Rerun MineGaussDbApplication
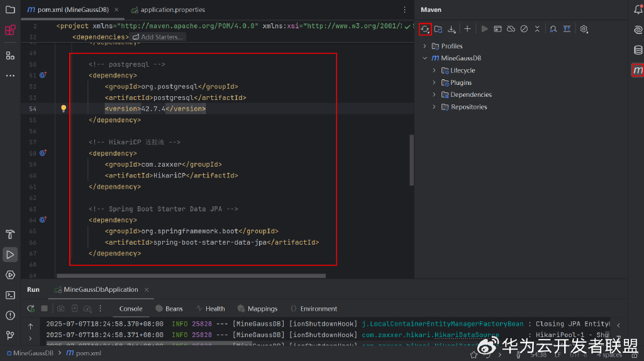Viewport: 644px width, 361px height. [x=31, y=308]
